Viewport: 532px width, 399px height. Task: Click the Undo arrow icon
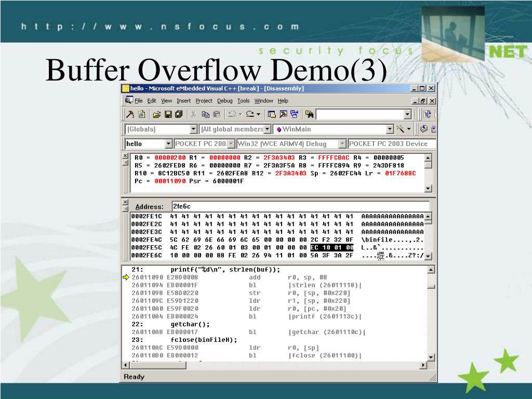click(232, 114)
